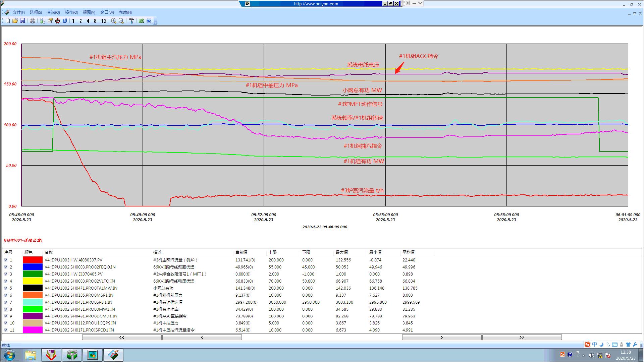Uncheck trend row 1 checkbox
The image size is (644, 362).
6,260
